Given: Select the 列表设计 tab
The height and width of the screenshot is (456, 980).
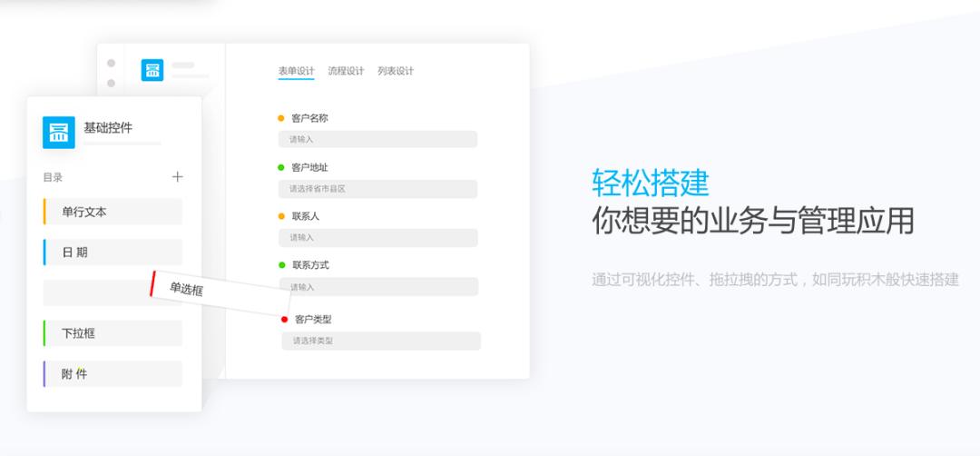Looking at the screenshot, I should click(x=396, y=72).
